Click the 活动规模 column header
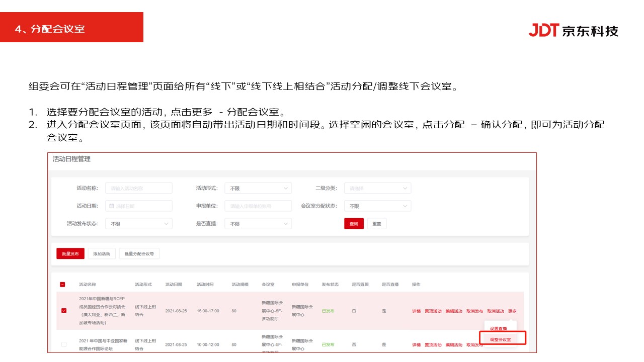Screen dimensions: 644x362 tap(240, 285)
